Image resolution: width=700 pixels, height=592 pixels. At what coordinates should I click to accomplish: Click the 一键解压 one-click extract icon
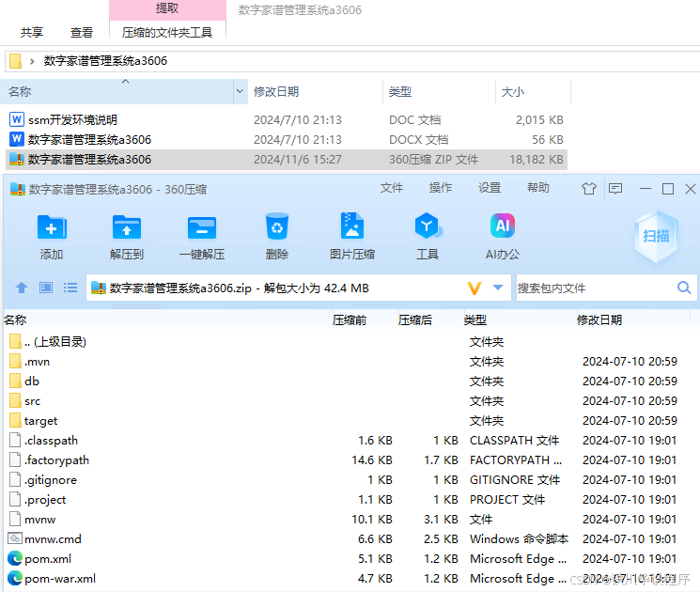(x=202, y=227)
